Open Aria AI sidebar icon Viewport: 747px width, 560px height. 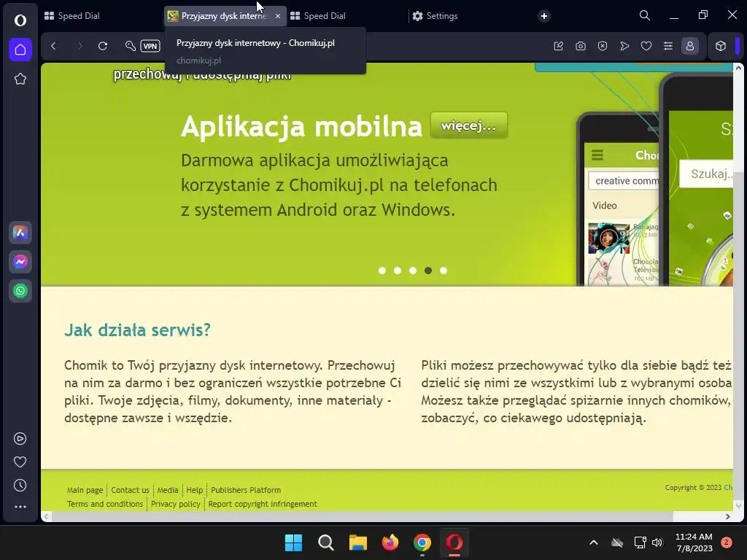coord(20,233)
